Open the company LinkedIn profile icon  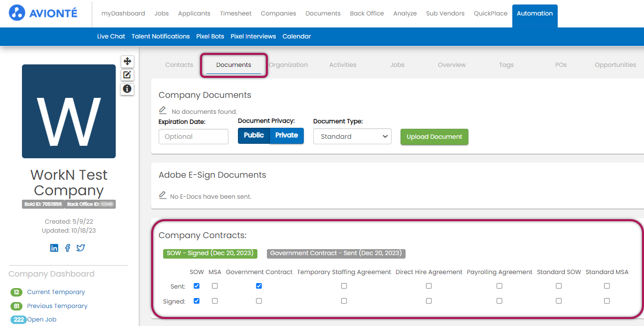[54, 248]
